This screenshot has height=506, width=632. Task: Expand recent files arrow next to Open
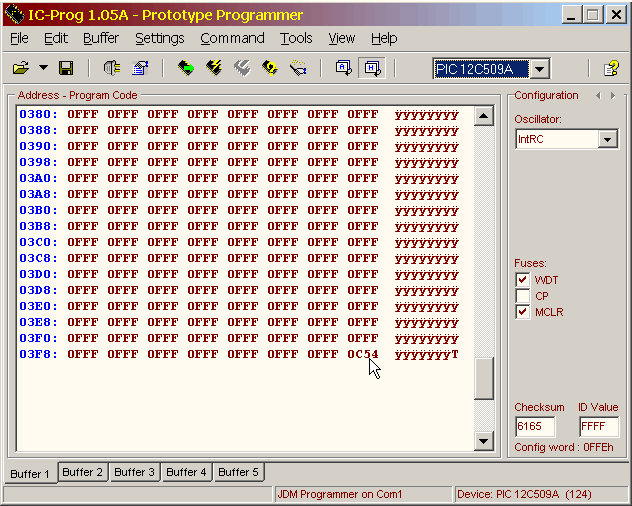[x=43, y=68]
